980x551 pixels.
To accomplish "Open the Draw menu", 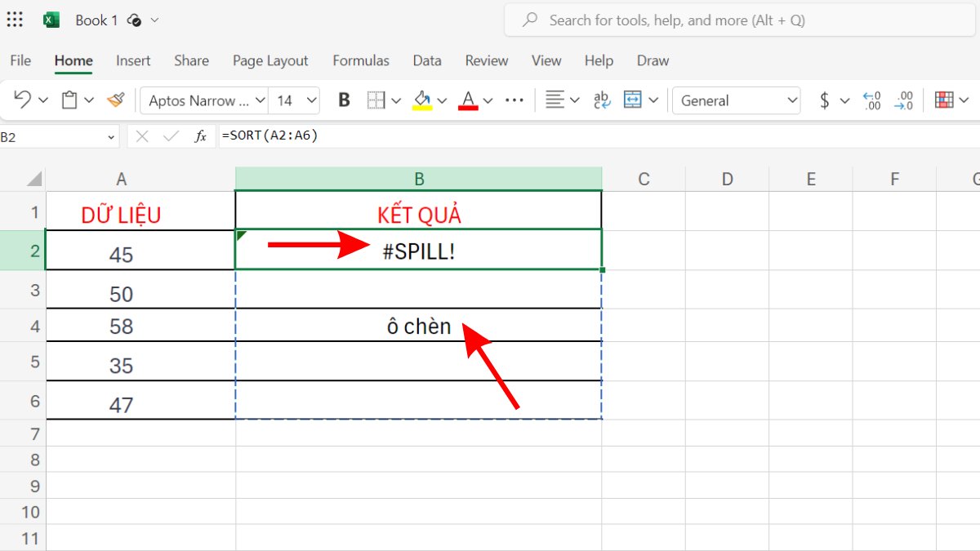I will [x=653, y=60].
